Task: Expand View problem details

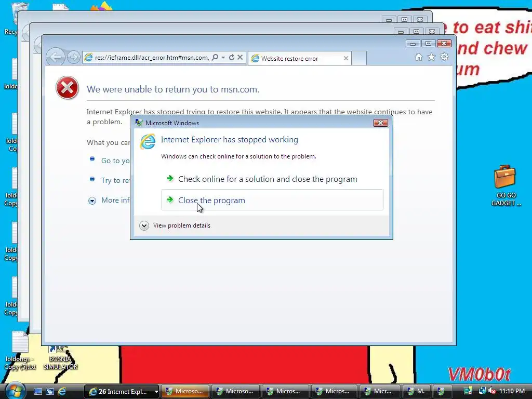Action: (x=175, y=225)
